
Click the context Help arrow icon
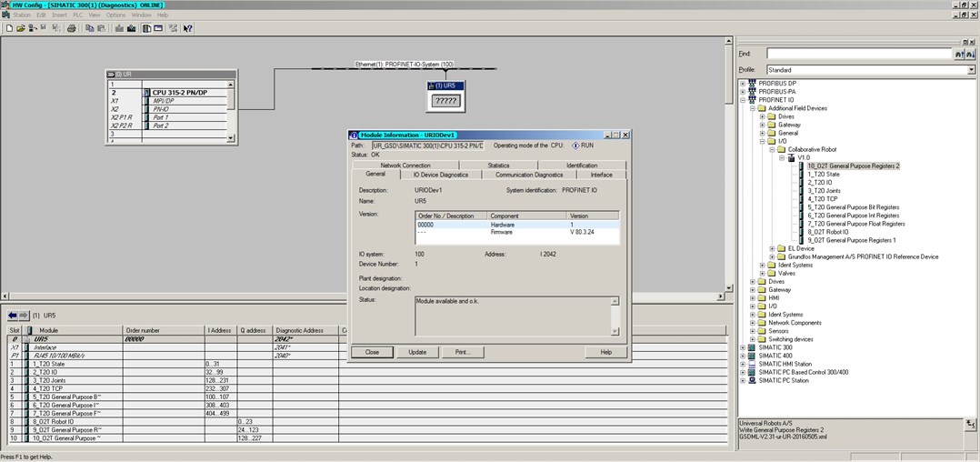coord(187,28)
